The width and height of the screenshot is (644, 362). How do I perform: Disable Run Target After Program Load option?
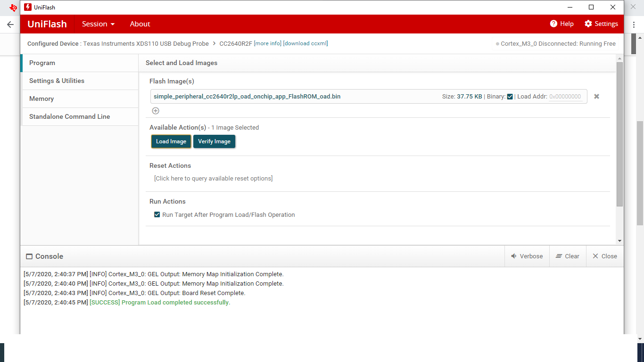tap(157, 214)
